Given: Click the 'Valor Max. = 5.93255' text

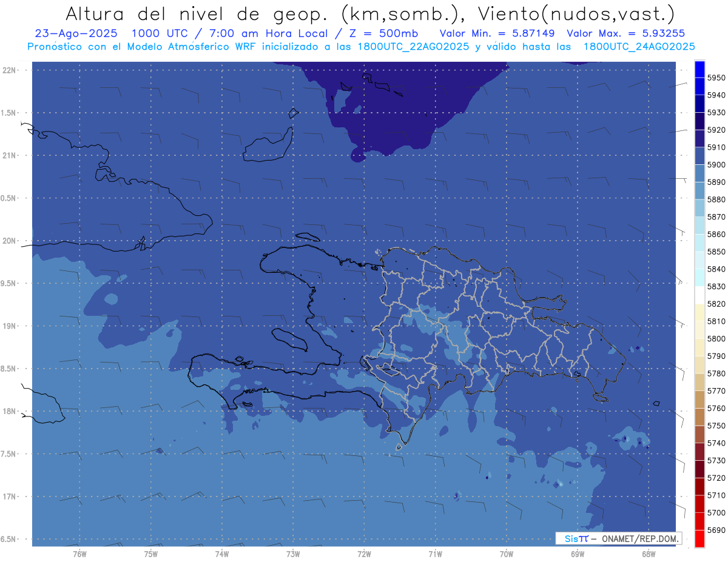Looking at the screenshot, I should [625, 33].
